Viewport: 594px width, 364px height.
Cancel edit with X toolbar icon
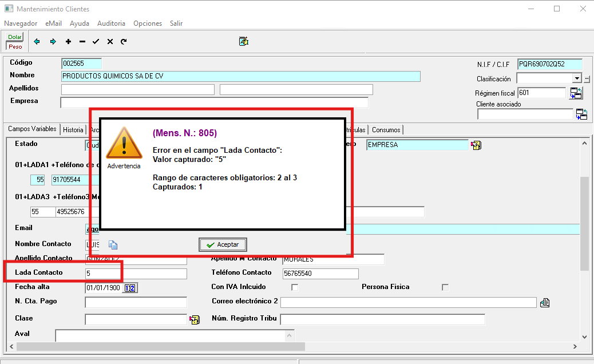pyautogui.click(x=110, y=42)
